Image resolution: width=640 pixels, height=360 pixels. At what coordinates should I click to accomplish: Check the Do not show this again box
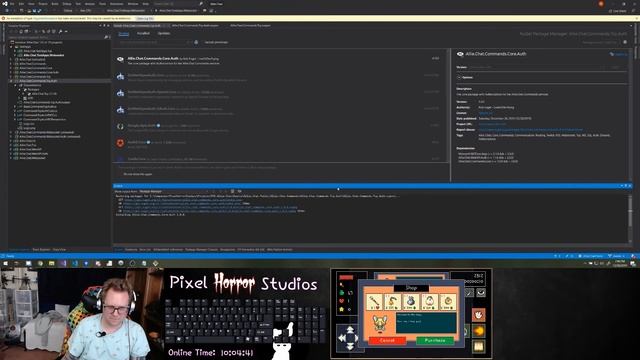point(121,174)
